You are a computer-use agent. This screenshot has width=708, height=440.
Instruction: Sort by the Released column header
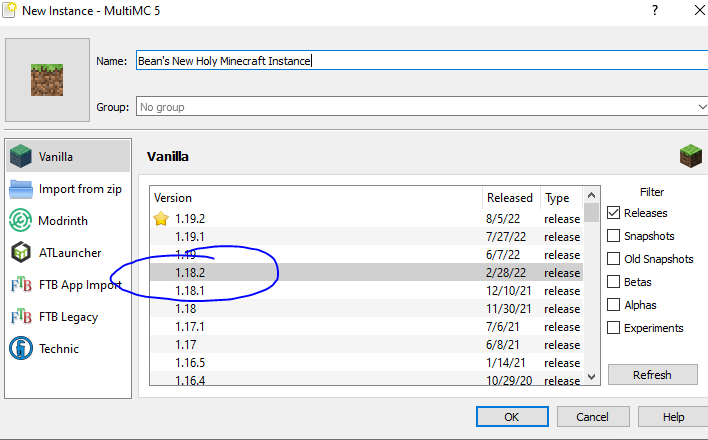511,197
